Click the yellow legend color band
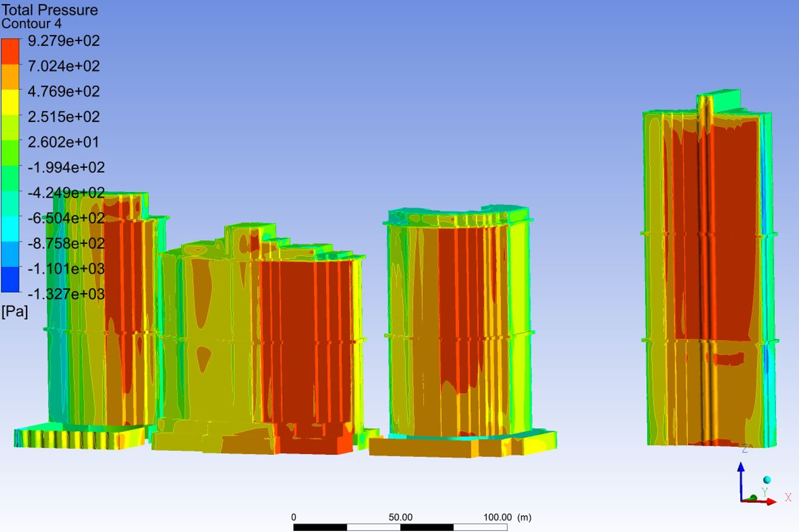This screenshot has height=532, width=799. 10,102
